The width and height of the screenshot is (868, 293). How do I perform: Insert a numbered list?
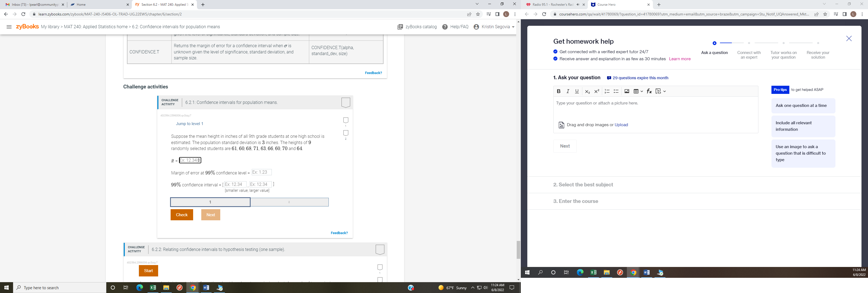(x=607, y=91)
